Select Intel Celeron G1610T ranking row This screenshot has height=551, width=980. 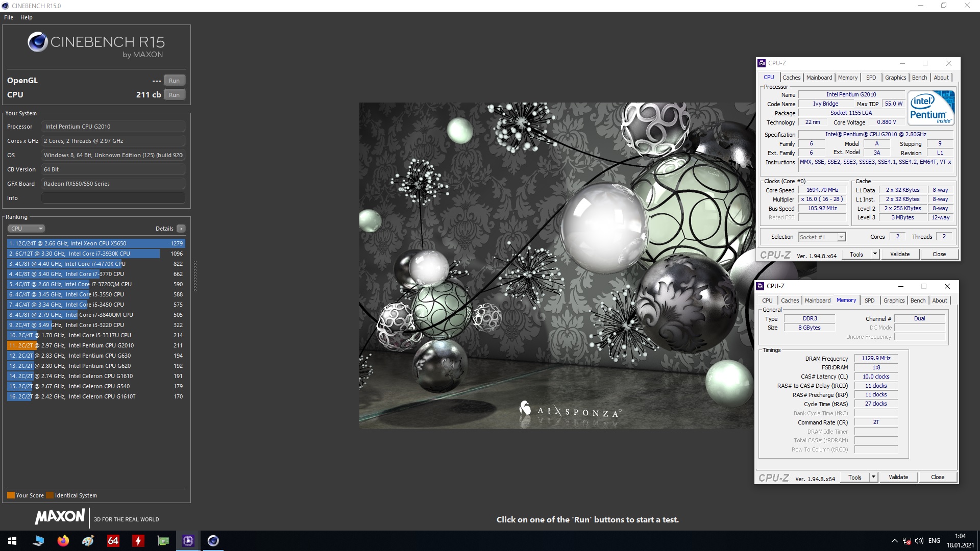(96, 396)
